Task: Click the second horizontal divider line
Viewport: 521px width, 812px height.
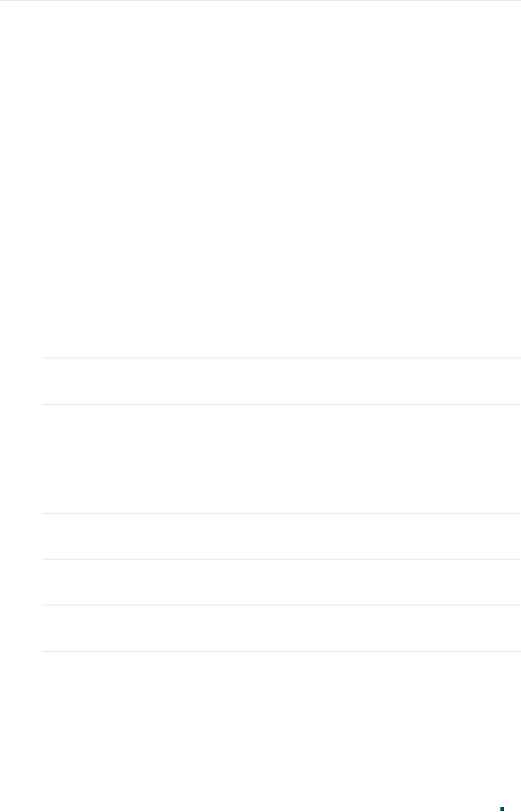Action: click(281, 404)
